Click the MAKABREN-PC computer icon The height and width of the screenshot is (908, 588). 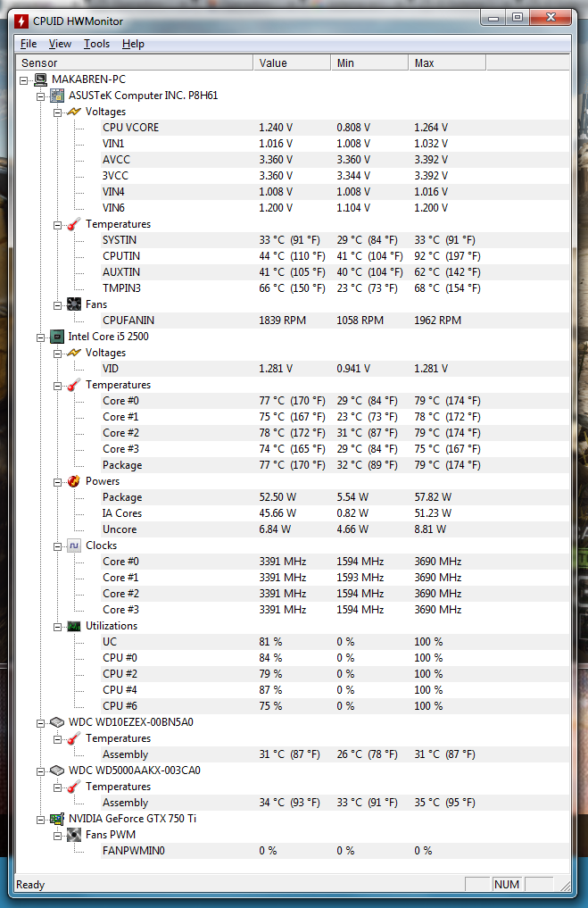pyautogui.click(x=40, y=79)
